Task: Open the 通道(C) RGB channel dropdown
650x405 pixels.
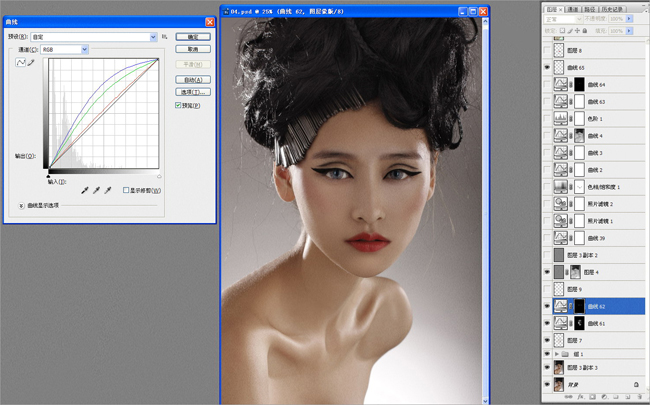Action: click(x=64, y=49)
